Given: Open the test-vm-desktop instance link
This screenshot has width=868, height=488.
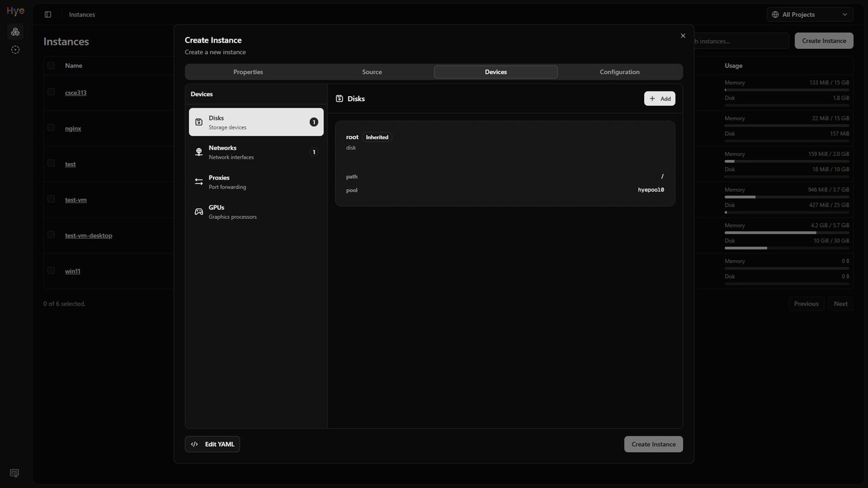Looking at the screenshot, I should tap(89, 235).
